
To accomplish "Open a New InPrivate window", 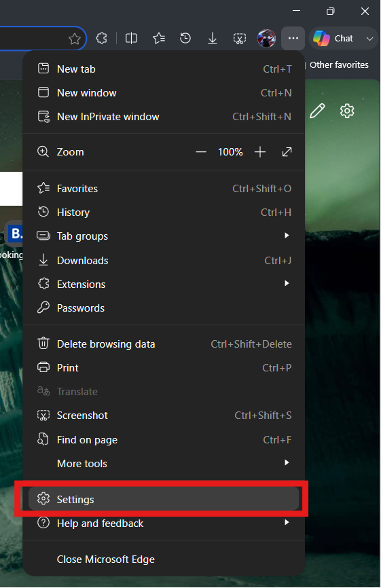I will point(164,117).
